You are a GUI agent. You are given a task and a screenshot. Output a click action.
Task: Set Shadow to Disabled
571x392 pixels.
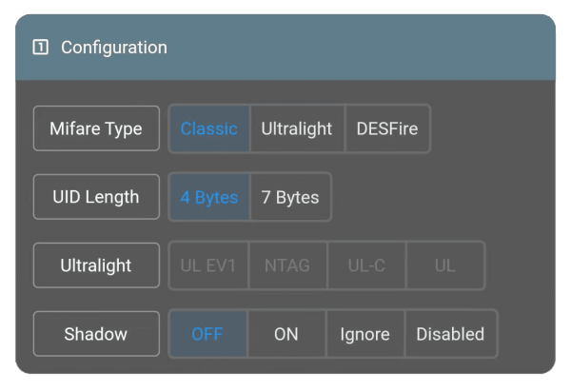(450, 334)
